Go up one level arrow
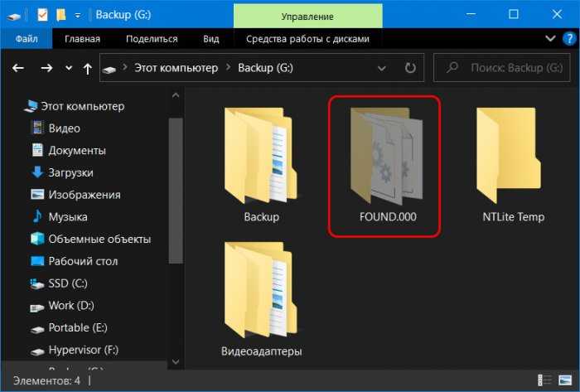This screenshot has width=580, height=392. (88, 69)
